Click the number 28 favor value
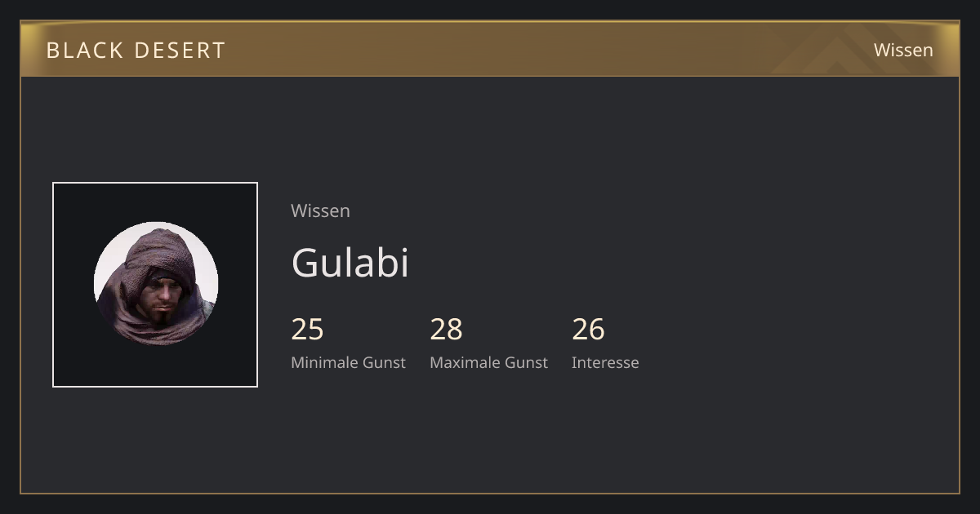This screenshot has height=514, width=980. (446, 330)
